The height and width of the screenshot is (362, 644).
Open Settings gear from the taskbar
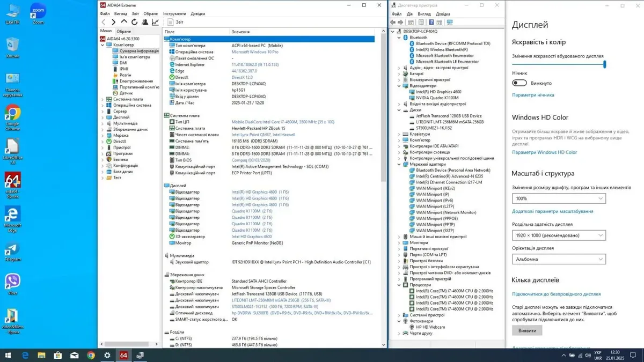click(107, 355)
